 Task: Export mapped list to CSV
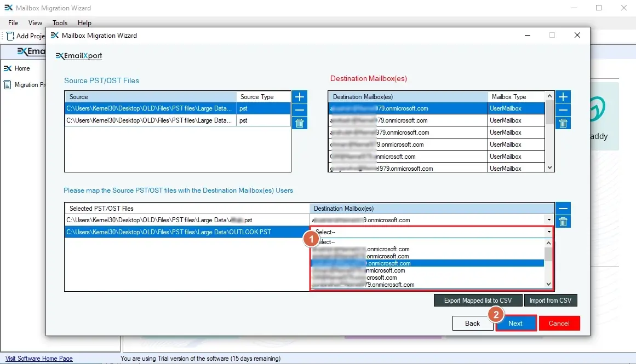(x=478, y=300)
